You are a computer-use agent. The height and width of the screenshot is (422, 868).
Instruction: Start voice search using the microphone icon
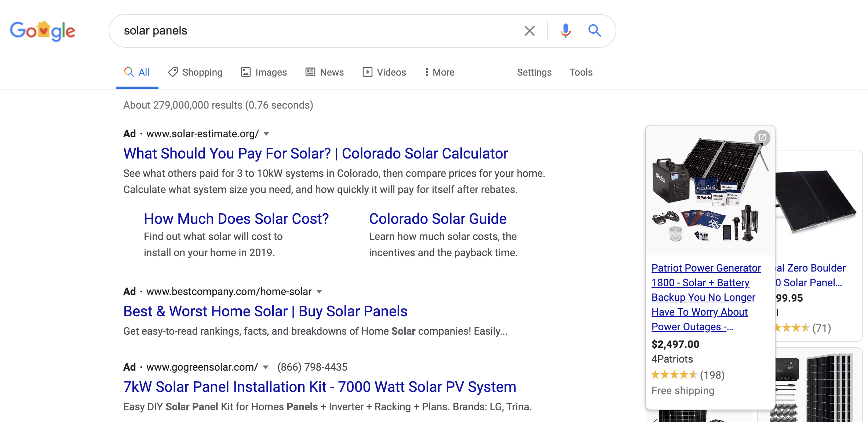pyautogui.click(x=565, y=31)
